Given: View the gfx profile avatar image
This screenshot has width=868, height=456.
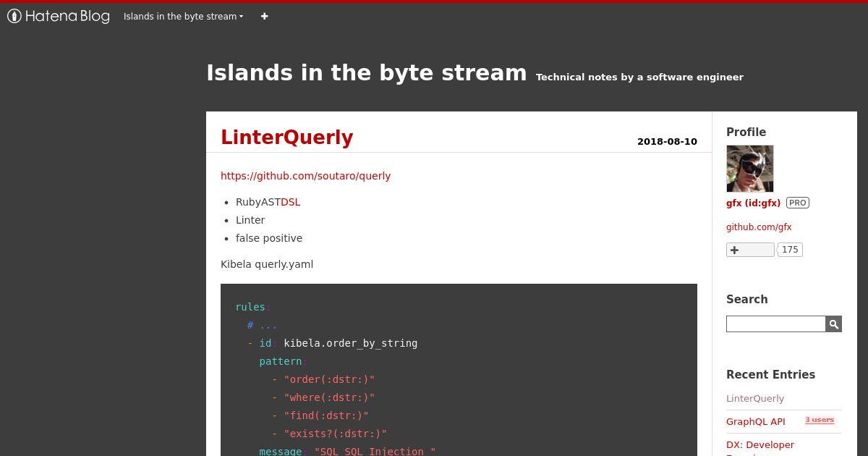Looking at the screenshot, I should click(749, 169).
